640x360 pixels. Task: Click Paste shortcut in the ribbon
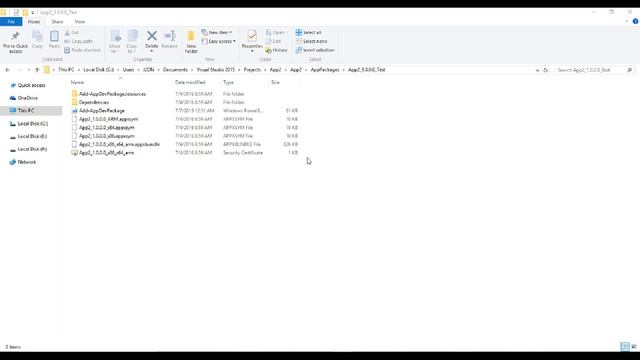(x=82, y=50)
